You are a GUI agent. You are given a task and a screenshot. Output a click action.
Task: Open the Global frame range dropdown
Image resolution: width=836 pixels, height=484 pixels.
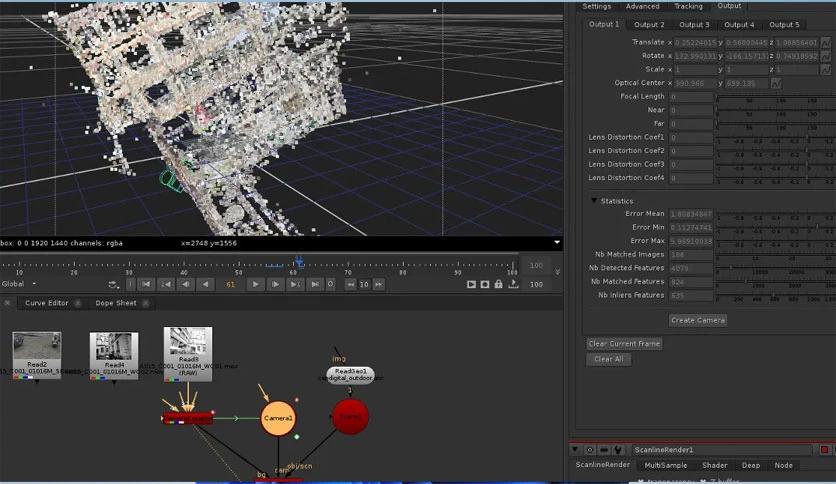click(18, 284)
